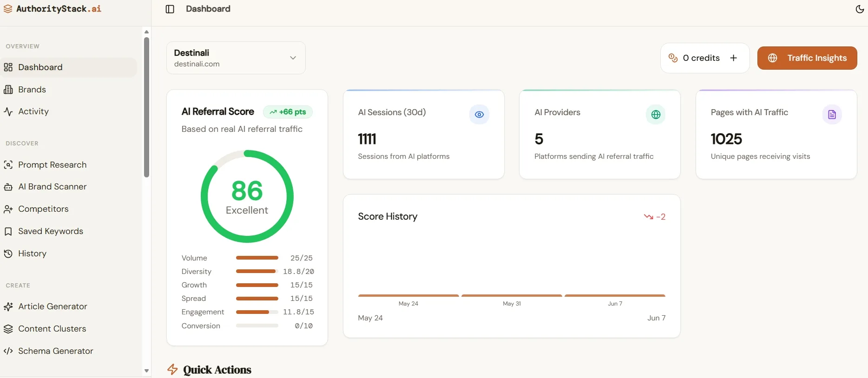
Task: Click the Volume progress bar
Action: (x=257, y=258)
